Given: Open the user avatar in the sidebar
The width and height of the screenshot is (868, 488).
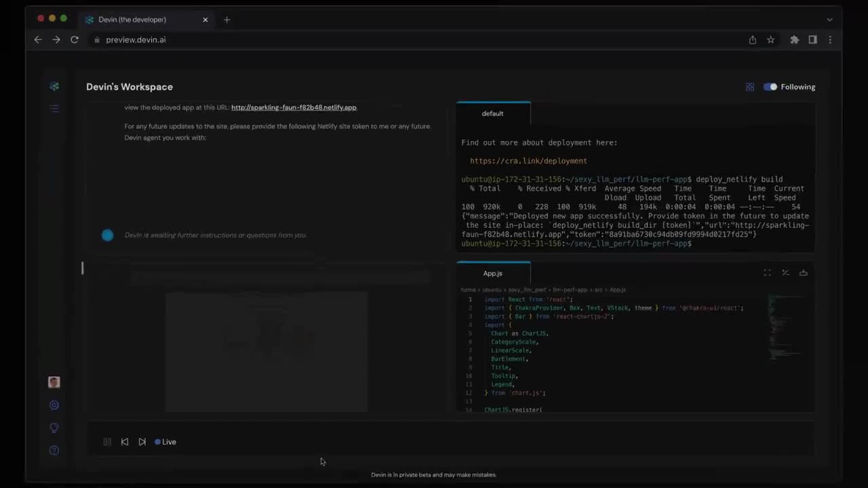Looking at the screenshot, I should point(54,382).
